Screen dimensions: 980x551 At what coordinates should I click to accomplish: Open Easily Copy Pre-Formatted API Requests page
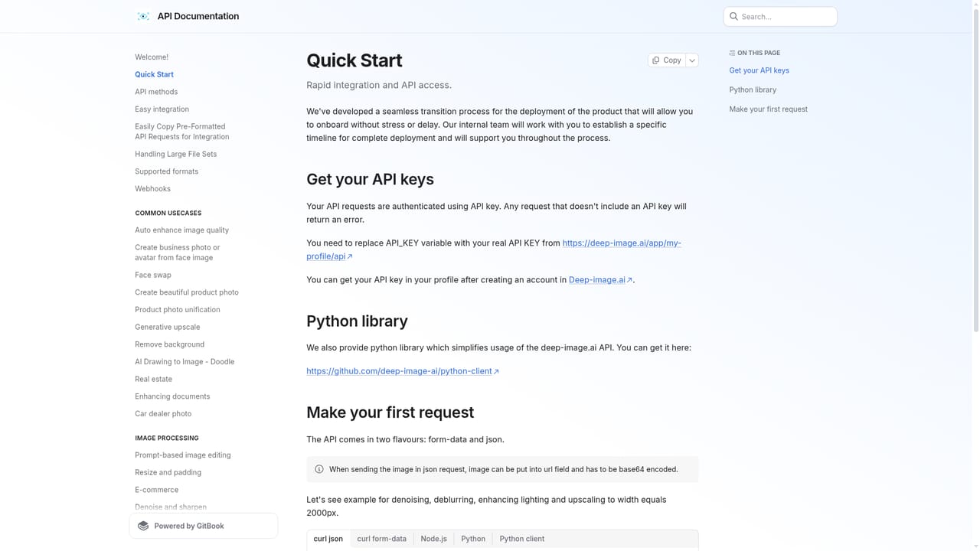[182, 132]
